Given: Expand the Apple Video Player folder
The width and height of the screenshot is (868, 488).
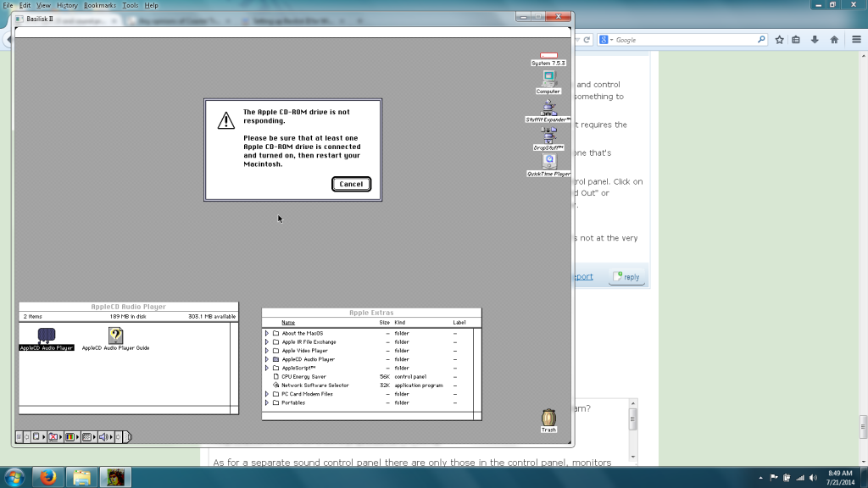Looking at the screenshot, I should click(x=267, y=351).
